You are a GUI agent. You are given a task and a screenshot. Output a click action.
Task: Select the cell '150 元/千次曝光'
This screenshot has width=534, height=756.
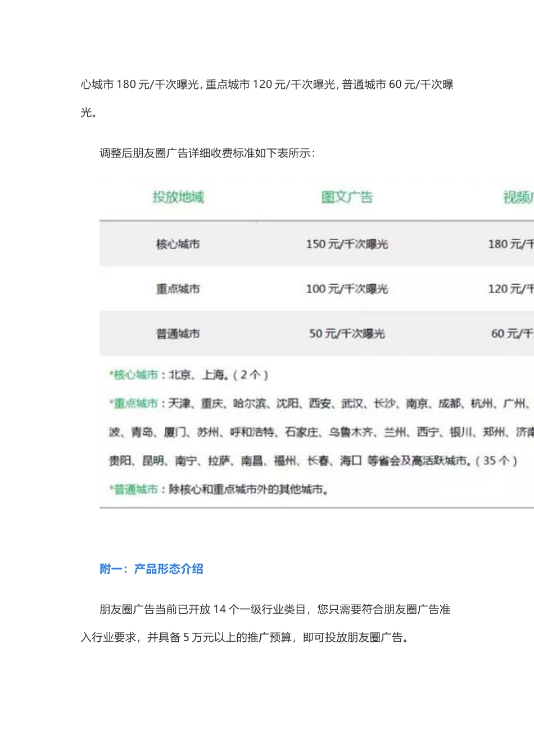tap(347, 244)
